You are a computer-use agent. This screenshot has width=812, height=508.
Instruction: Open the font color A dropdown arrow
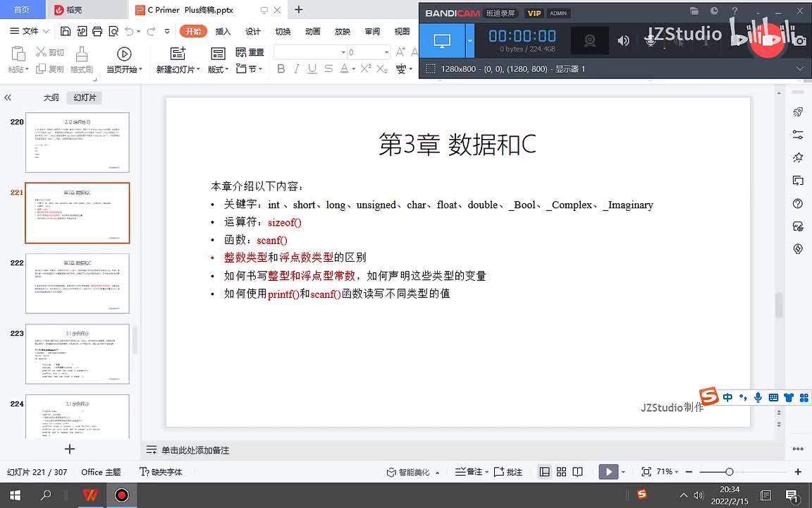coord(354,69)
